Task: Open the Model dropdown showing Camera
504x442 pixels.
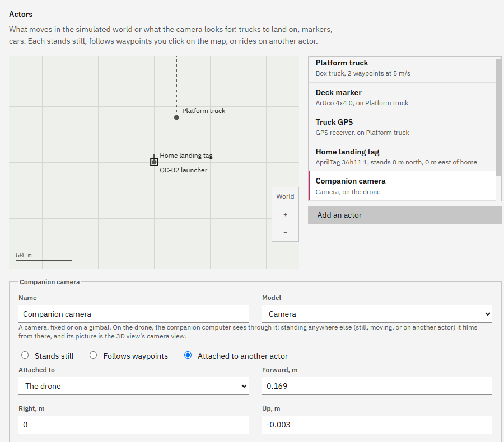Action: click(377, 314)
